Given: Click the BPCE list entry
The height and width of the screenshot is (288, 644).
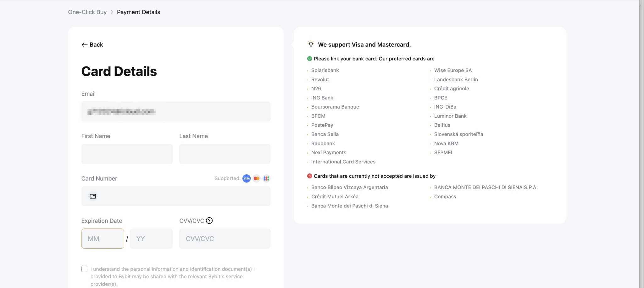Looking at the screenshot, I should (x=441, y=98).
